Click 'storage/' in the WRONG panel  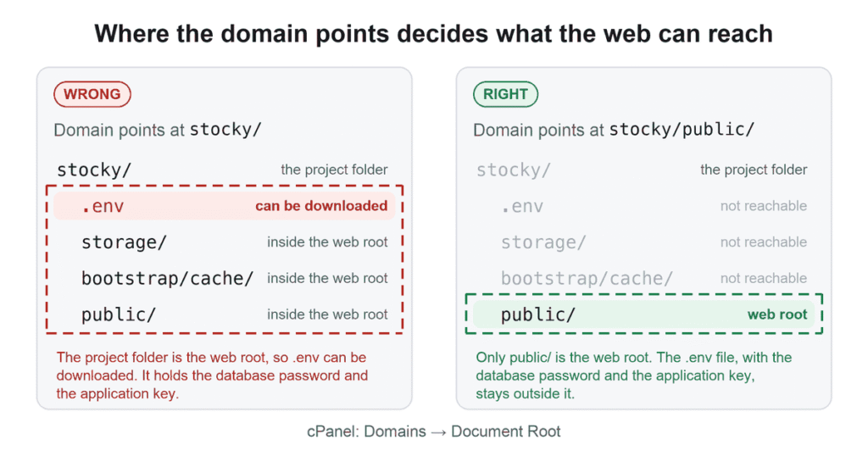pyautogui.click(x=124, y=242)
